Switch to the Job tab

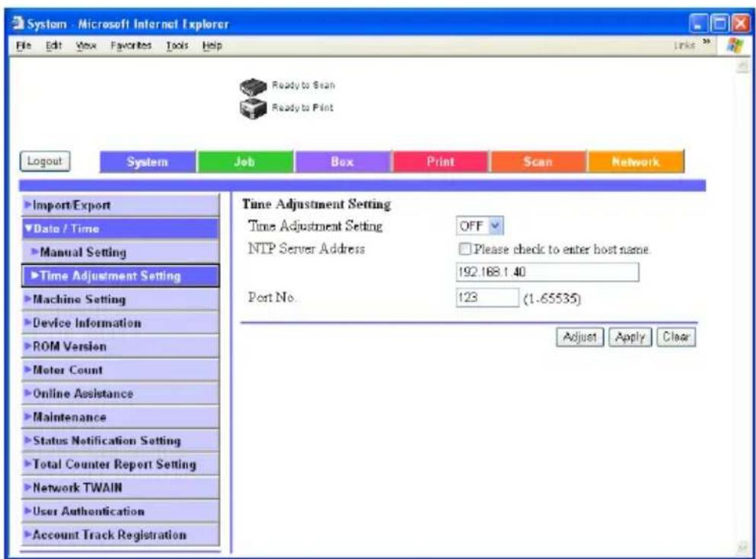tap(245, 161)
